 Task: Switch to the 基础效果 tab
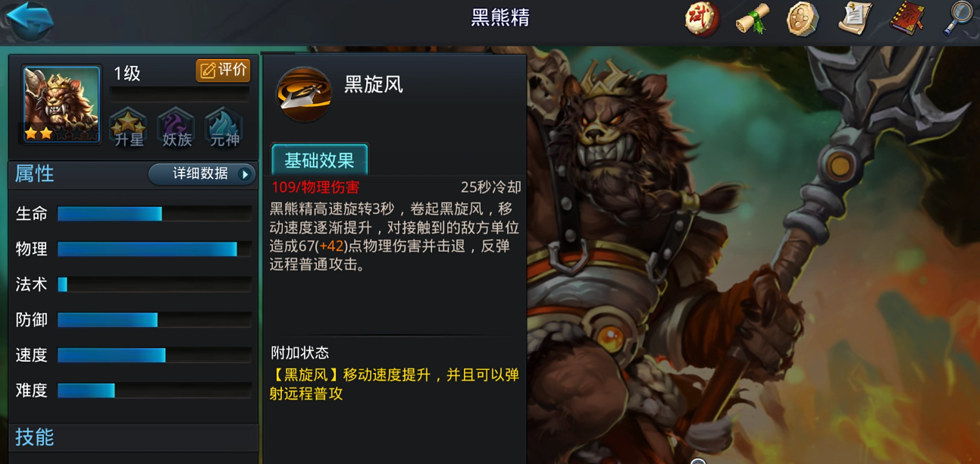[x=320, y=160]
